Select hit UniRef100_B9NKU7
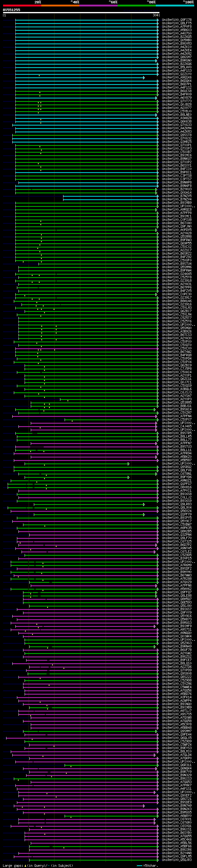The width and height of the screenshot is (197, 868). (x=177, y=159)
